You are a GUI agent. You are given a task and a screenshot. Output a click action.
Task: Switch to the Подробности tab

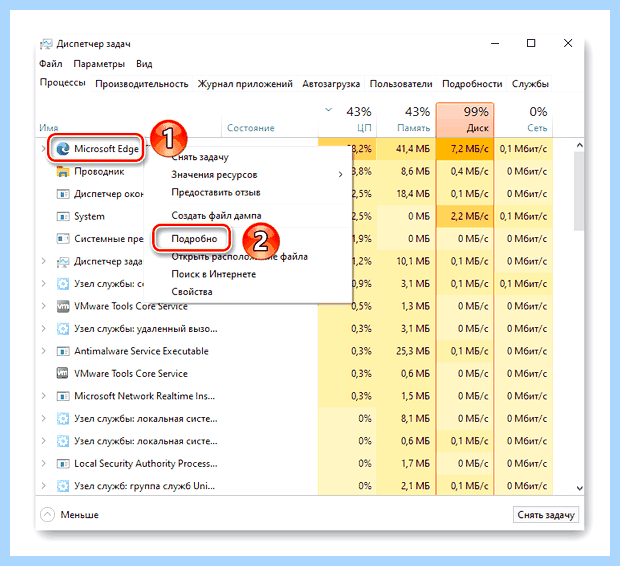click(472, 84)
